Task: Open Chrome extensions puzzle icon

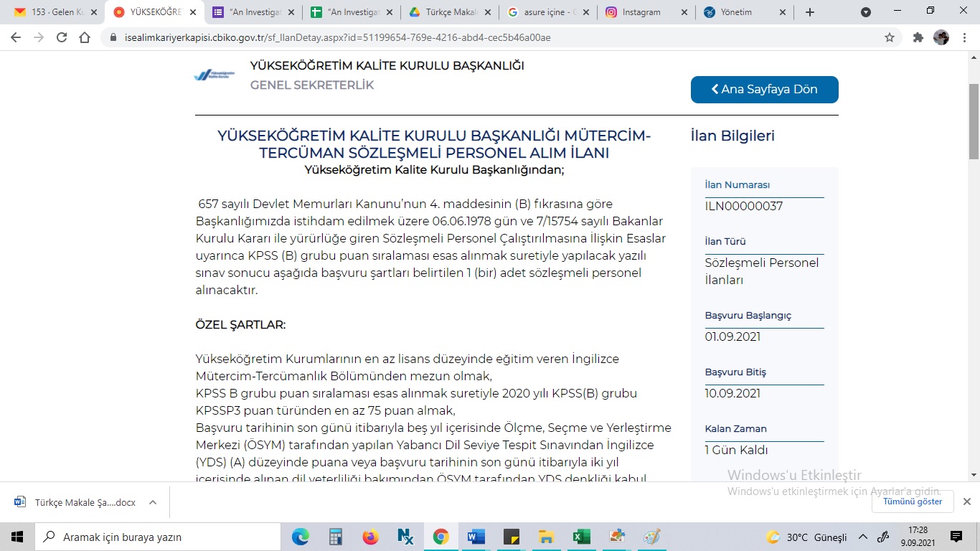Action: tap(918, 37)
